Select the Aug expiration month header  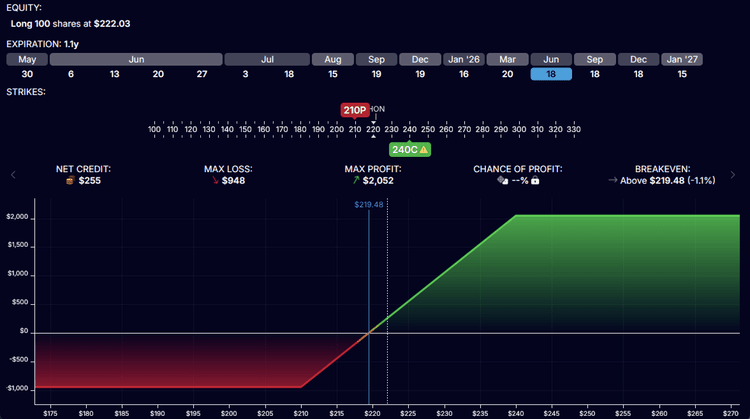pos(333,59)
